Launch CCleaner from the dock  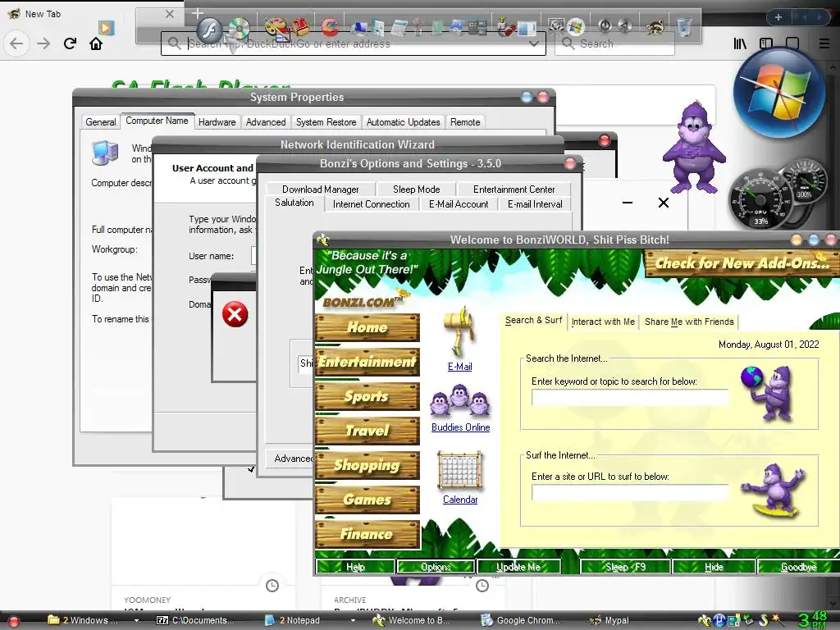[x=330, y=27]
